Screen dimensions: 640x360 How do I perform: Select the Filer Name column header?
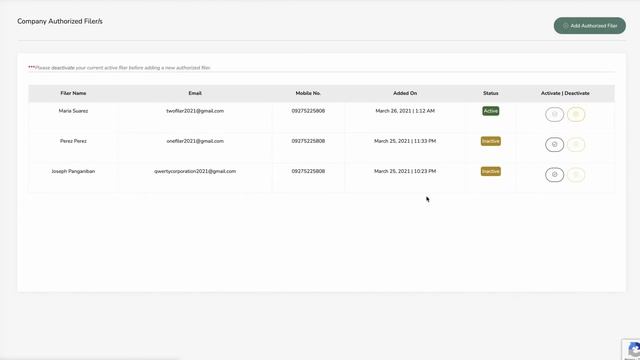click(73, 93)
